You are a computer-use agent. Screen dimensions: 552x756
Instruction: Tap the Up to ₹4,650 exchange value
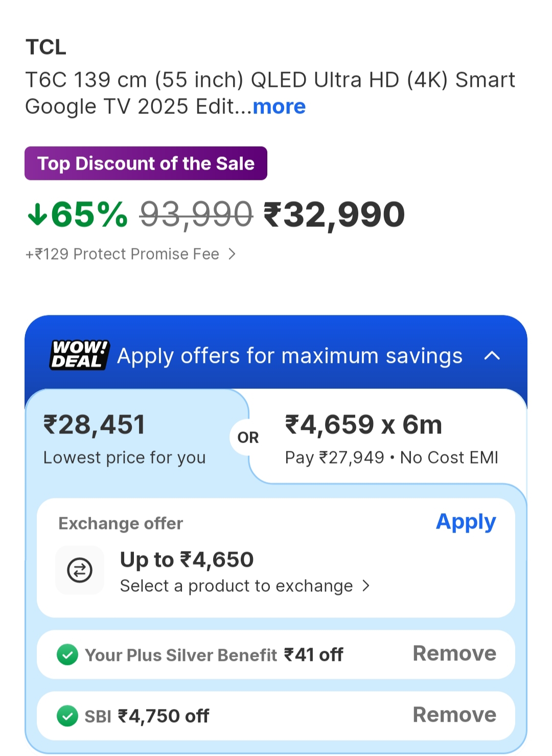pos(187,560)
